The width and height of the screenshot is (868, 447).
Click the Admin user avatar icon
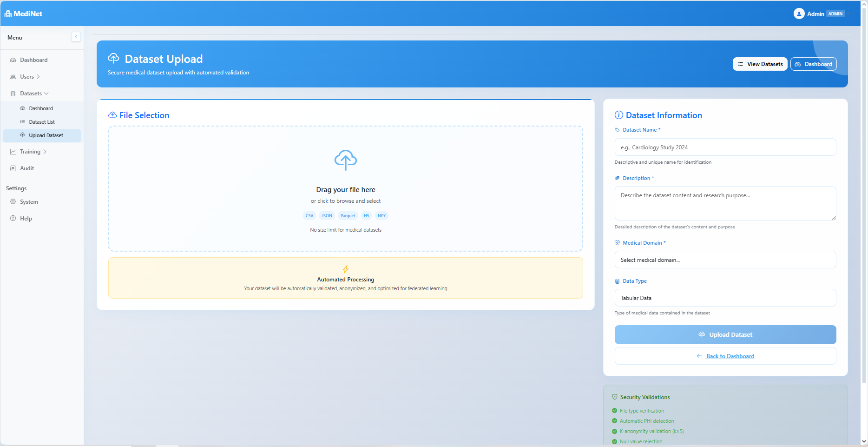pos(799,13)
